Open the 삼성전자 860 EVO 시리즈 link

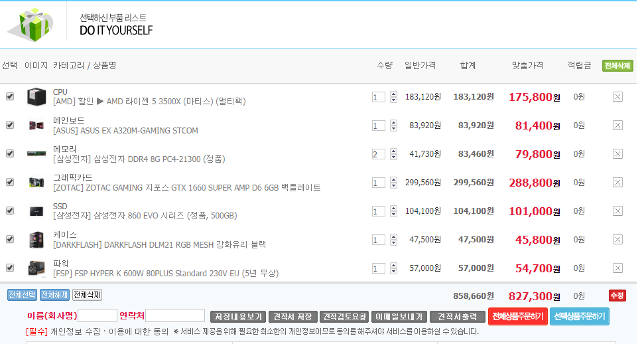[x=145, y=216]
